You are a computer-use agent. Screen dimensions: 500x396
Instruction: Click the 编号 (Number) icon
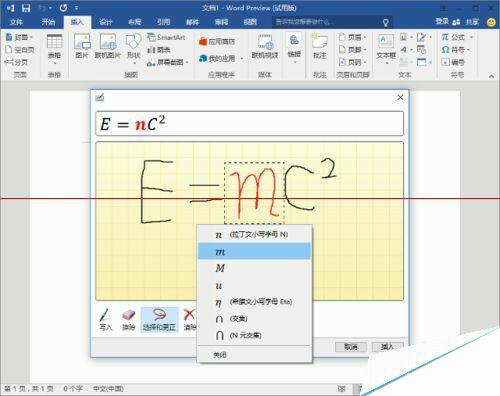[x=453, y=62]
